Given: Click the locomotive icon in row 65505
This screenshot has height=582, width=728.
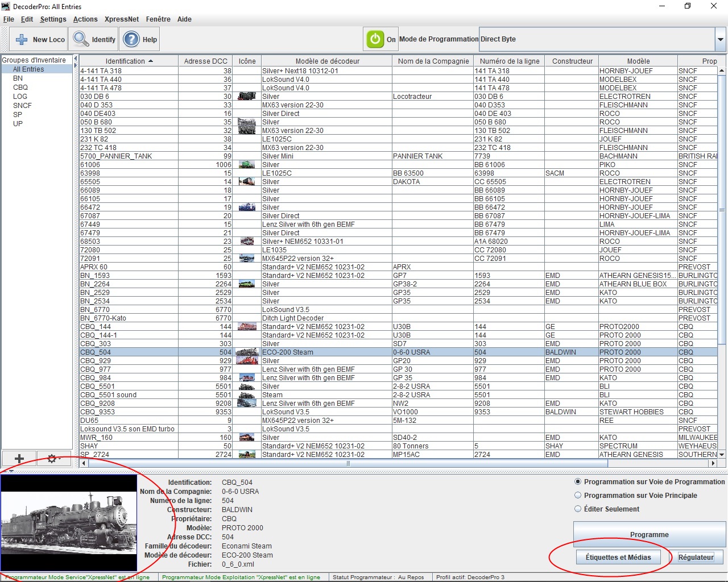Looking at the screenshot, I should pyautogui.click(x=247, y=182).
